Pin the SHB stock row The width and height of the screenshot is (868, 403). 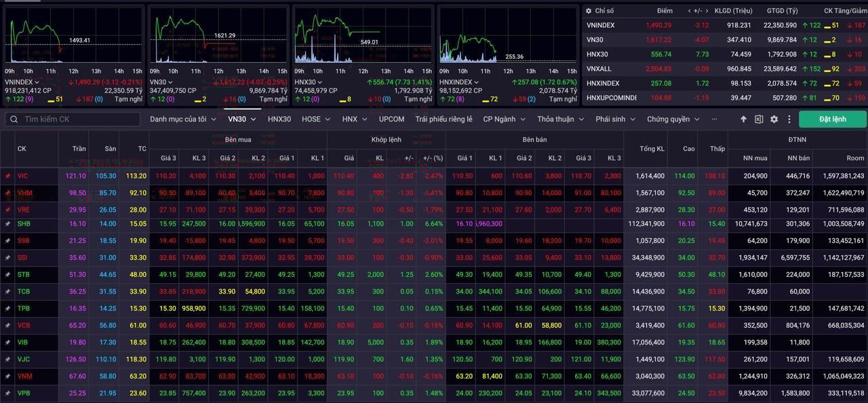click(8, 223)
